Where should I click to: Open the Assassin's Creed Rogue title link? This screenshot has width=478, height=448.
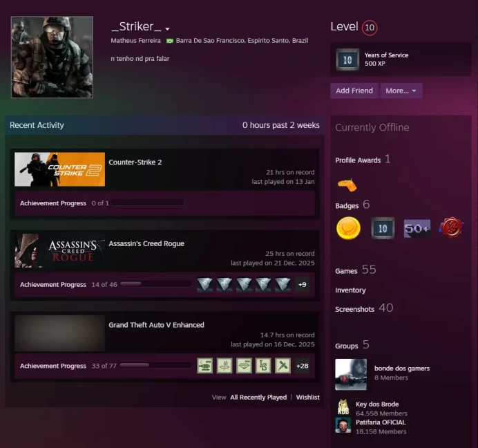pos(146,243)
